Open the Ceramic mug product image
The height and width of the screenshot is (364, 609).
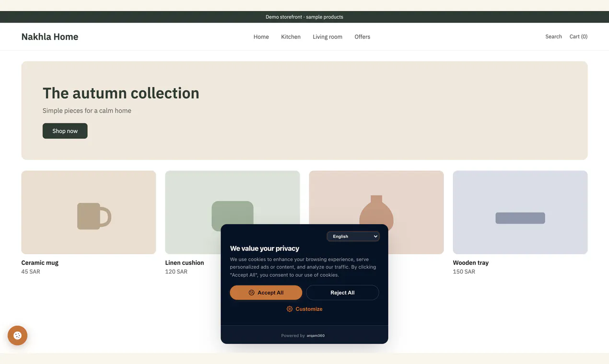(89, 212)
